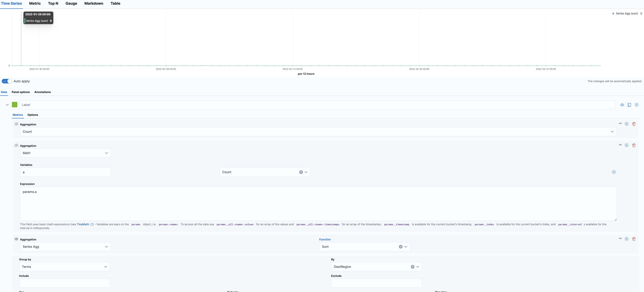This screenshot has height=292, width=644.
Task: Add another variable to the Math aggregation
Action: [614, 172]
